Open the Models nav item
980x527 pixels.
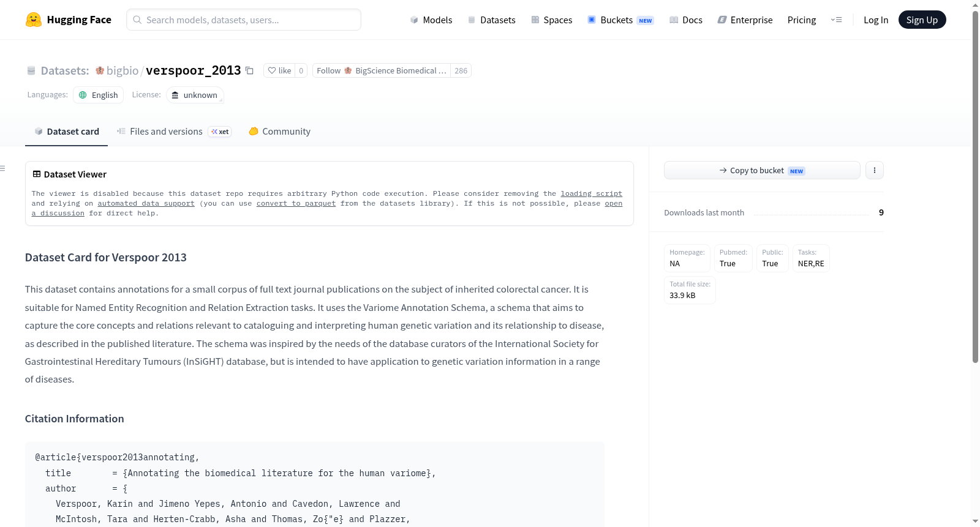[x=431, y=20]
